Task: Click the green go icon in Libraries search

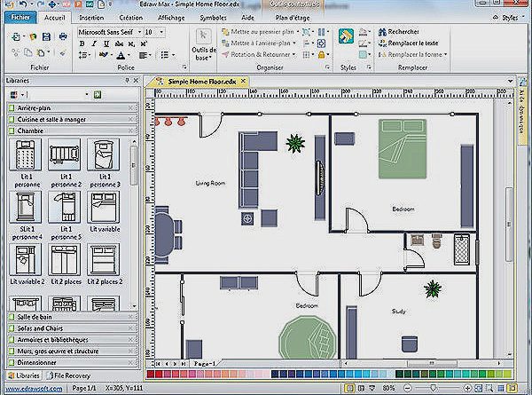Action: tap(98, 95)
